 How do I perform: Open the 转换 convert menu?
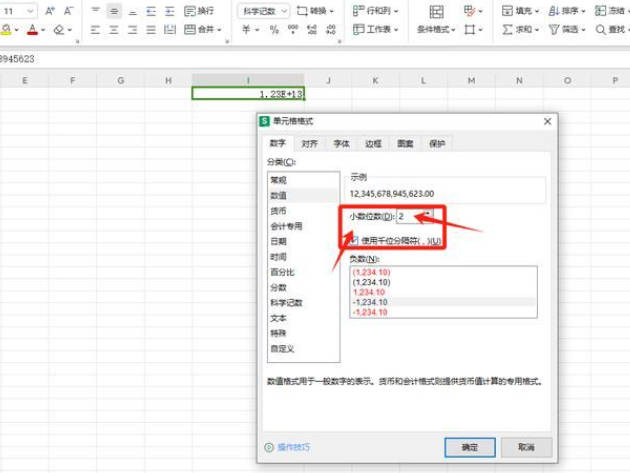pyautogui.click(x=315, y=11)
